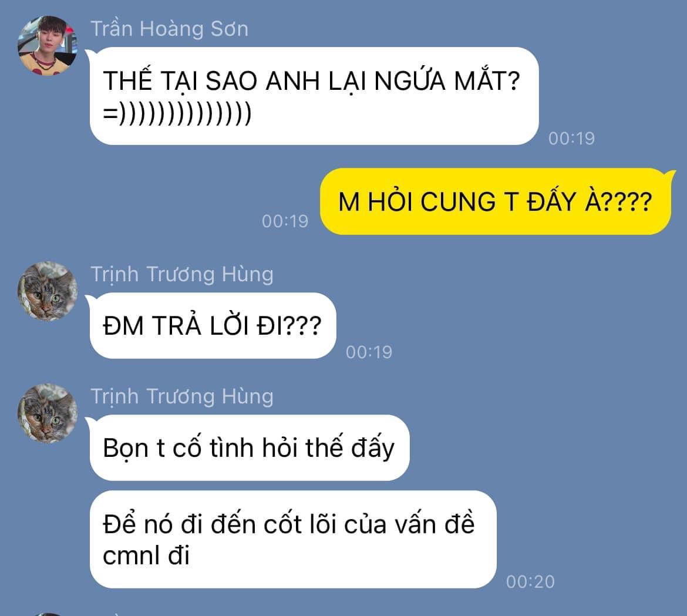Tap name Trịnh Trường Hùng above "ĐM TRẢ LỜI ĐI???"
This screenshot has width=687, height=616.
point(182,275)
